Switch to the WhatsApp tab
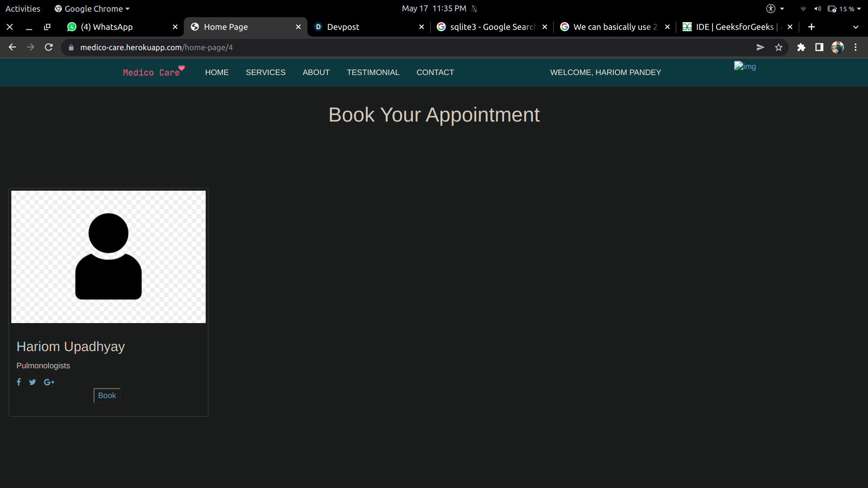 coord(107,27)
